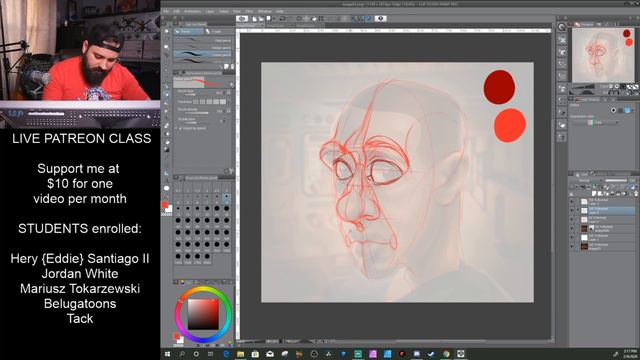This screenshot has width=640, height=360.
Task: Select the hardest Hardness square preset
Action: tap(223, 102)
